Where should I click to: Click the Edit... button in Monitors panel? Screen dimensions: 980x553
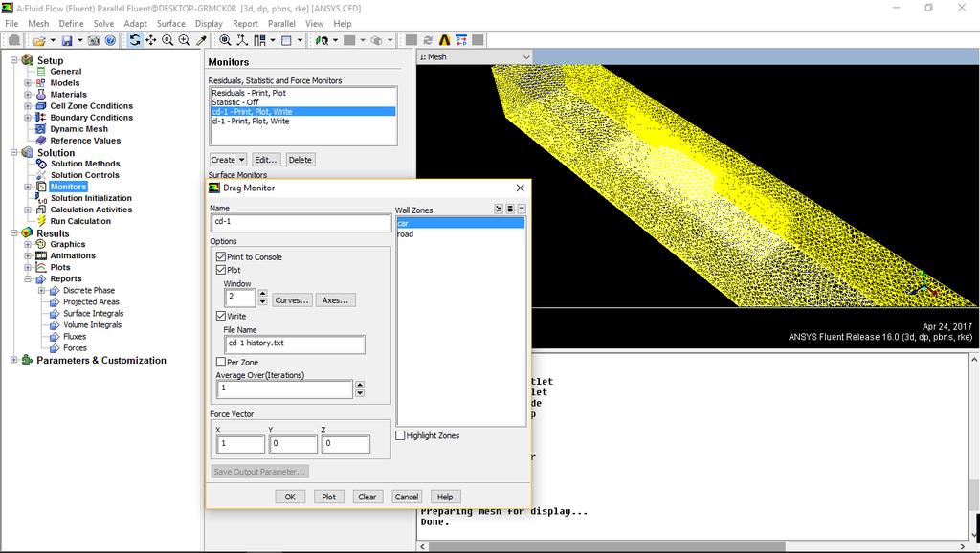[266, 160]
